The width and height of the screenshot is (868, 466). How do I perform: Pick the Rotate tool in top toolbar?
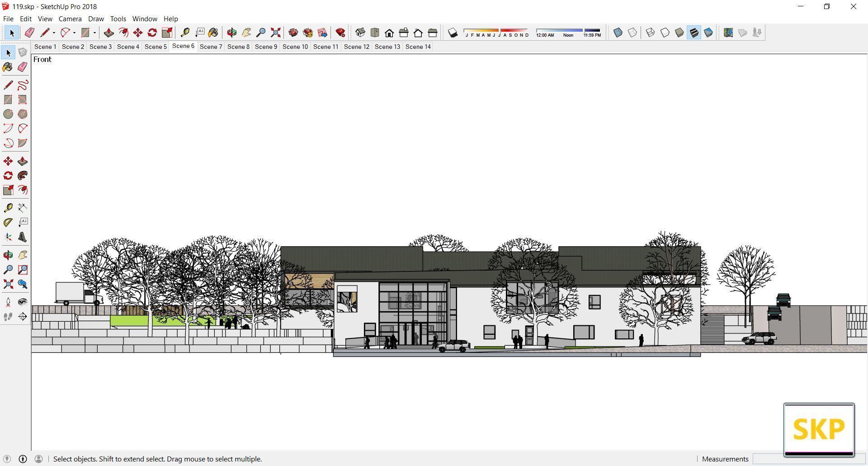[x=152, y=33]
